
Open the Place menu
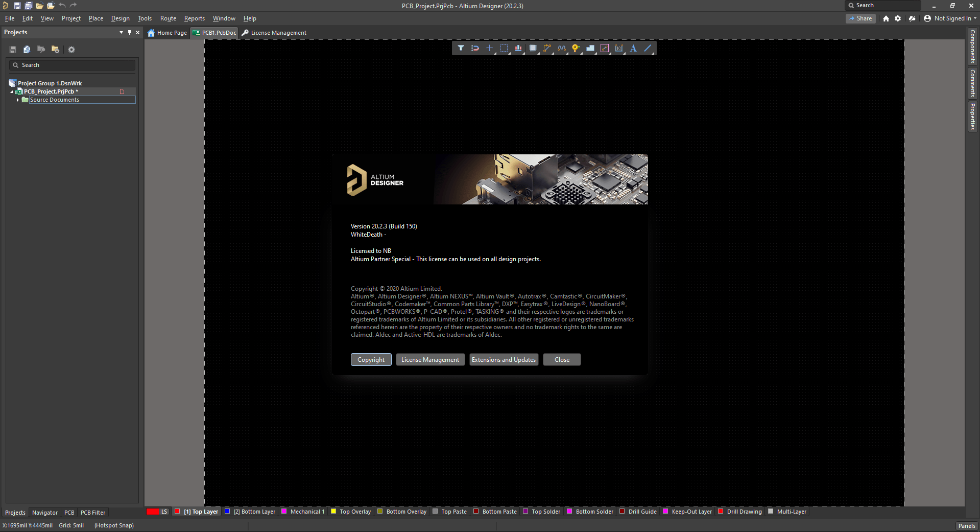pyautogui.click(x=96, y=18)
